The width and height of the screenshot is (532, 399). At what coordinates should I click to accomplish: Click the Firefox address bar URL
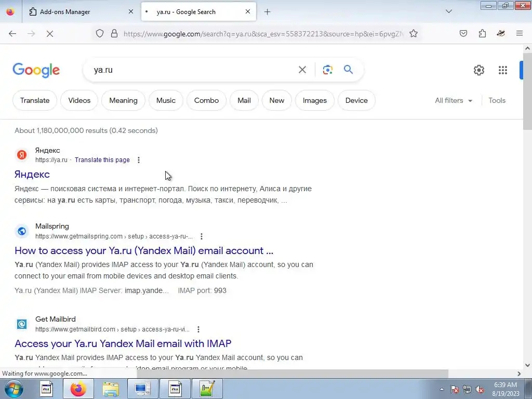pos(263,34)
